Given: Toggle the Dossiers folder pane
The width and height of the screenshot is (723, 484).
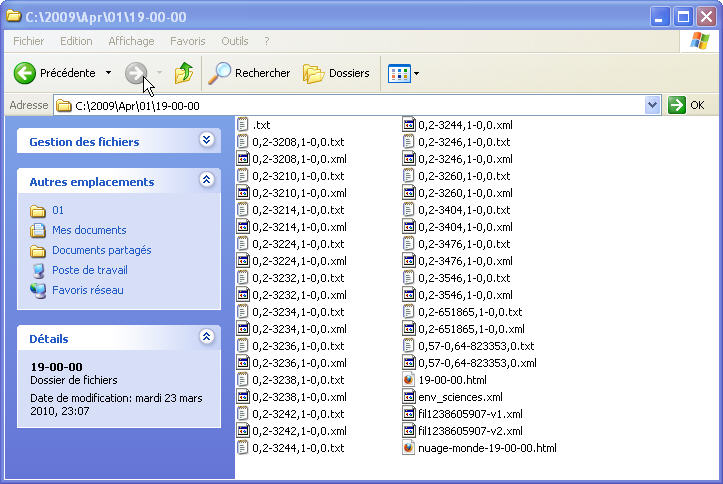Looking at the screenshot, I should [x=337, y=73].
